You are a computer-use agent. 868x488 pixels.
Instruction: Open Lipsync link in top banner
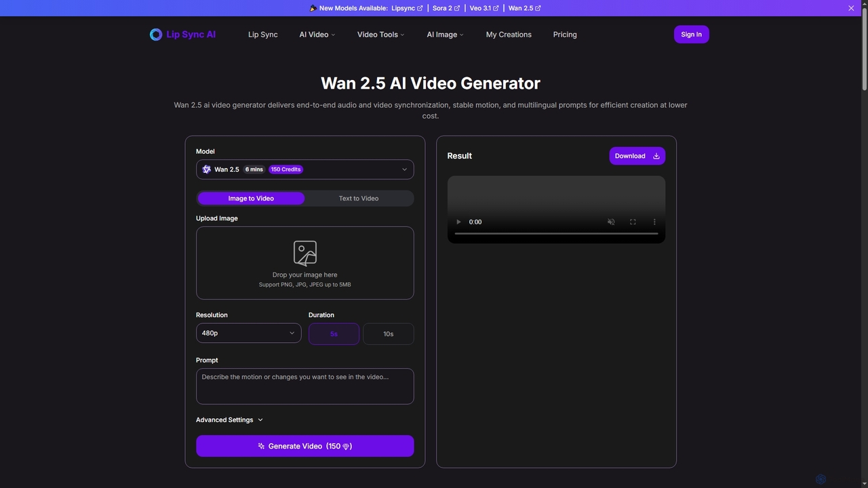pos(407,8)
